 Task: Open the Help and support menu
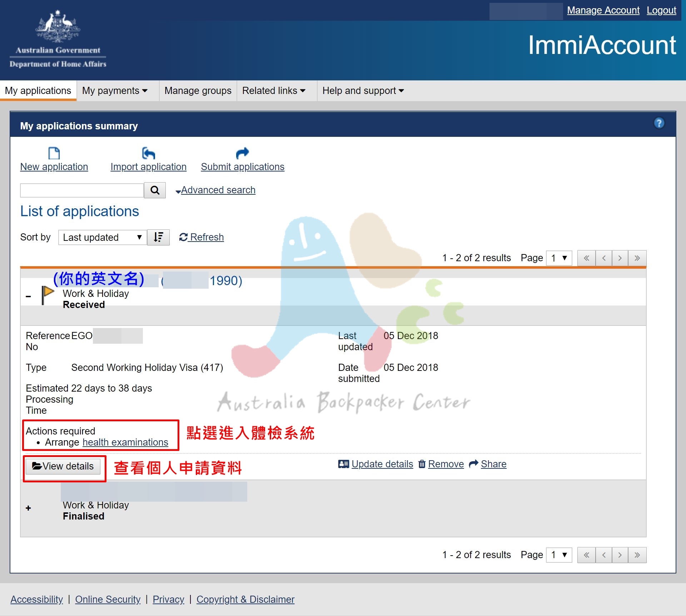(363, 91)
